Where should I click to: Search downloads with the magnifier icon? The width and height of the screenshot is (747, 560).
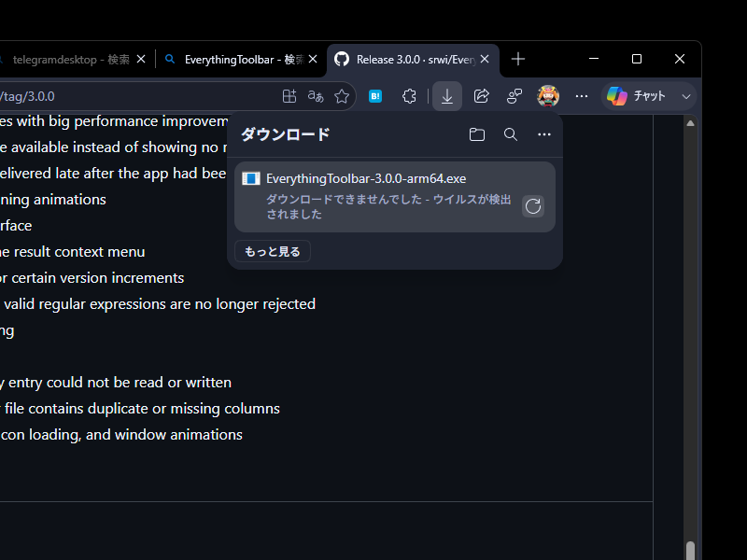click(x=511, y=134)
